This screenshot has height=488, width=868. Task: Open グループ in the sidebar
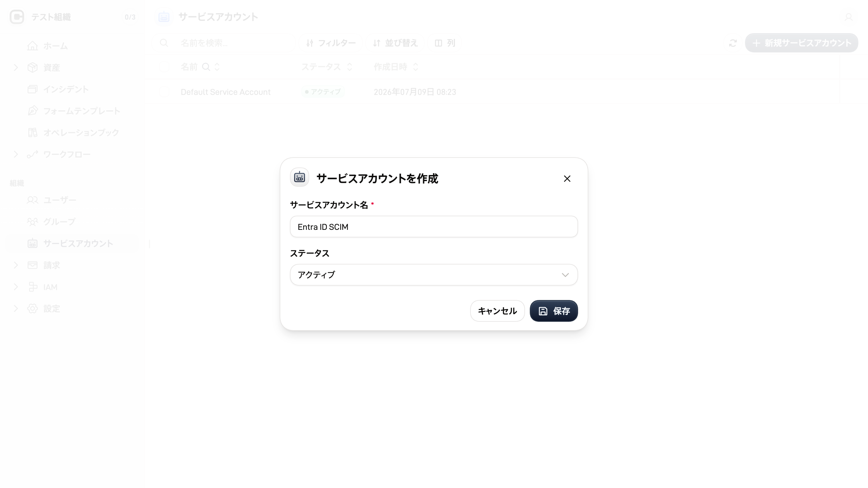coord(72,222)
